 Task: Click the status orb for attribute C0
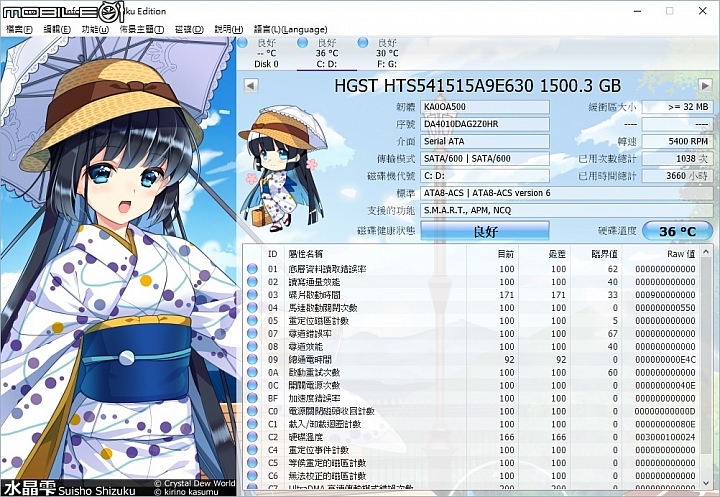pos(252,411)
